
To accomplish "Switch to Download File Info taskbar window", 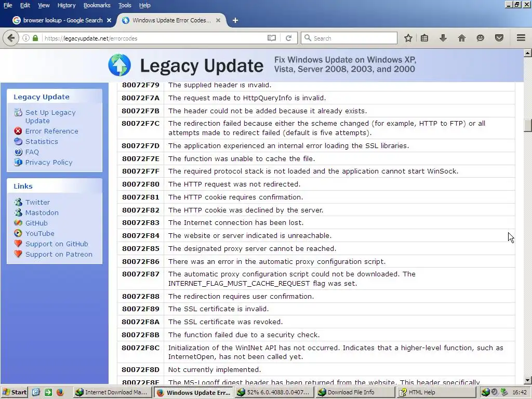I will pos(355,392).
